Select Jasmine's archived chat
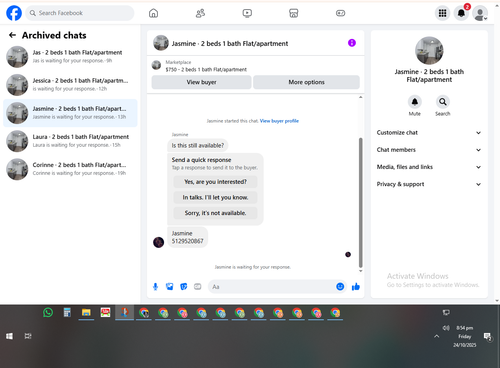Screen dimensions: 500x368 [70, 113]
